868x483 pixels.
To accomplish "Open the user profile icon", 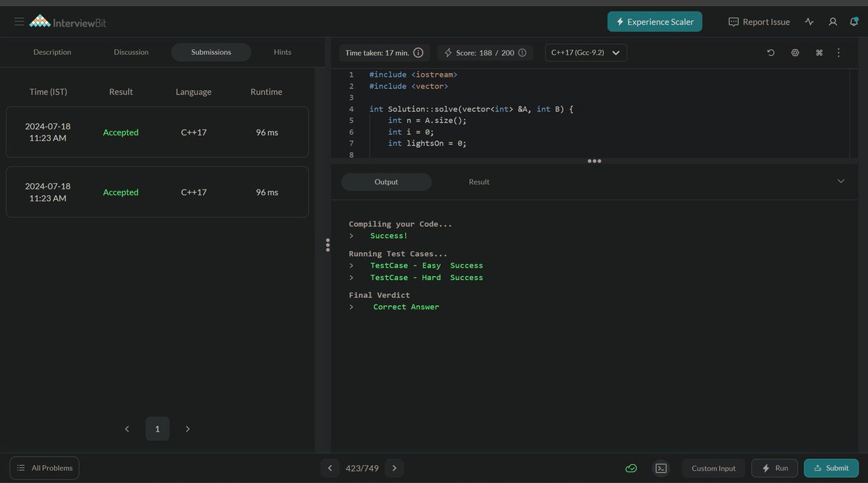I will coord(833,22).
